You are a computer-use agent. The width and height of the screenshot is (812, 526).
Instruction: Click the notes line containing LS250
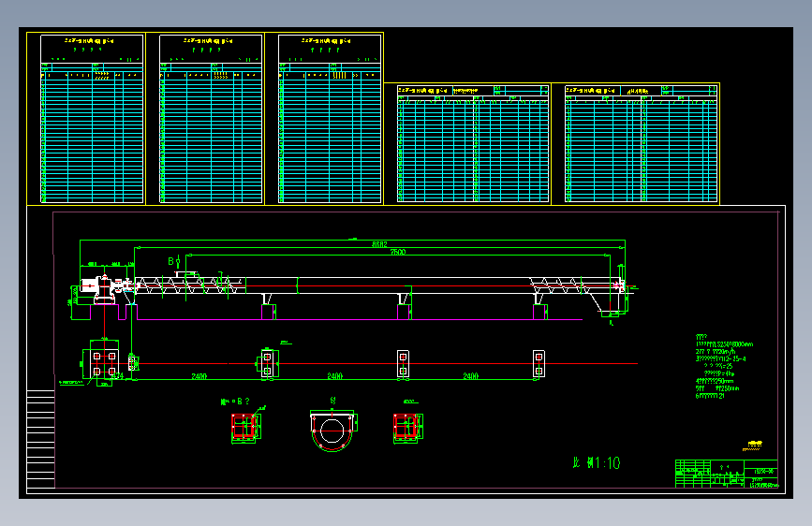click(x=725, y=343)
